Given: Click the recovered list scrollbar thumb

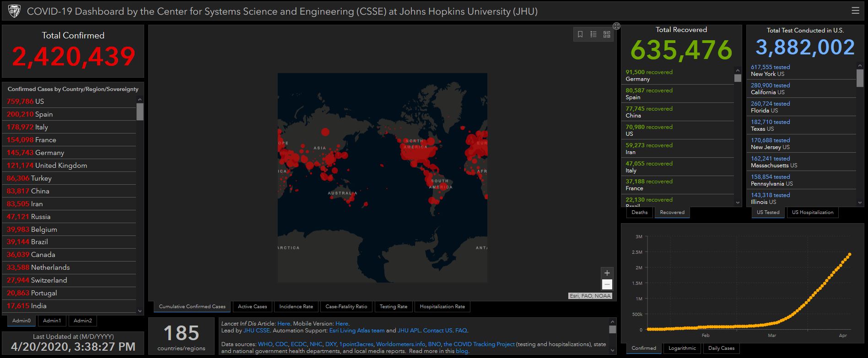Looking at the screenshot, I should point(738,78).
